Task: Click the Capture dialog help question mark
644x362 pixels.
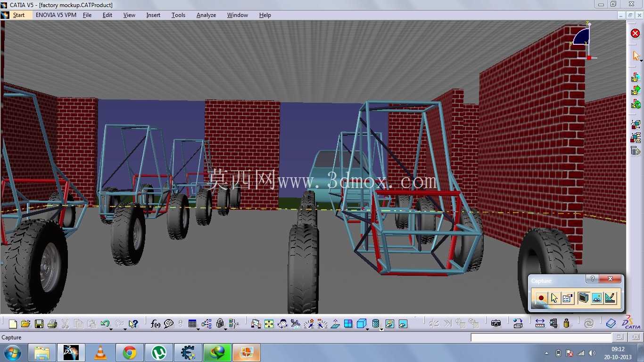Action: click(593, 279)
